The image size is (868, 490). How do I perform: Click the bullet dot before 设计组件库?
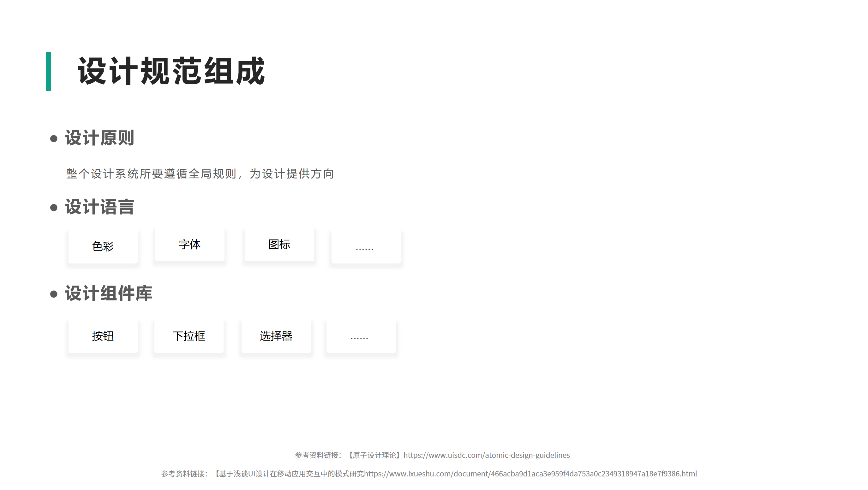click(54, 294)
